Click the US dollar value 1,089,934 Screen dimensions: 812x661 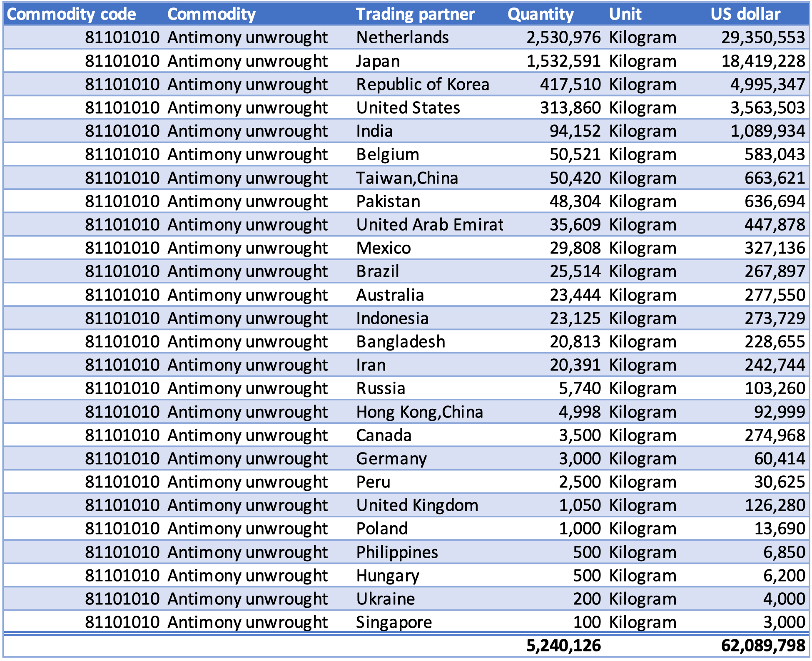[x=767, y=131]
